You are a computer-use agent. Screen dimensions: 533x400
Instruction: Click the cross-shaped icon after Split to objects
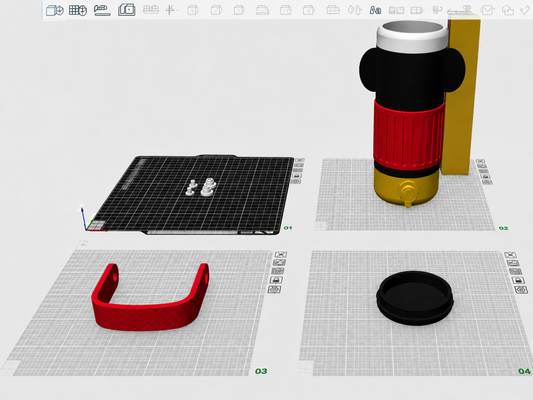[170, 10]
